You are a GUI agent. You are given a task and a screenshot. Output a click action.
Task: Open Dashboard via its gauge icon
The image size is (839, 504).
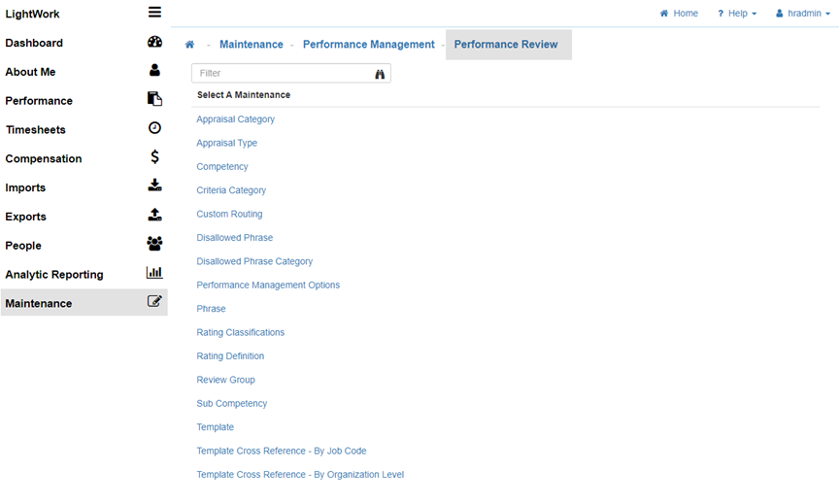(x=154, y=42)
